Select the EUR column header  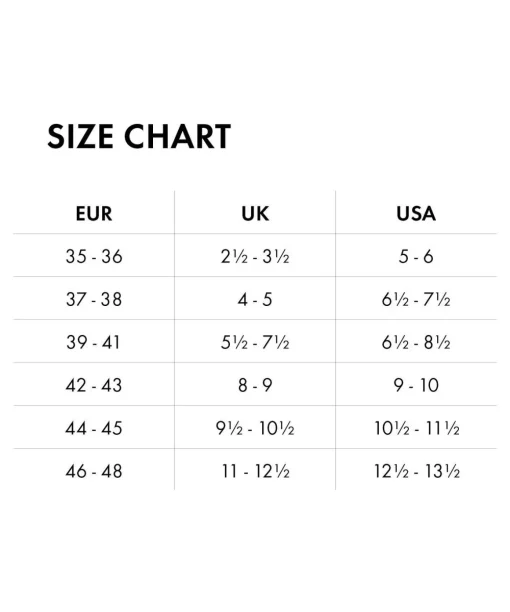(x=94, y=213)
